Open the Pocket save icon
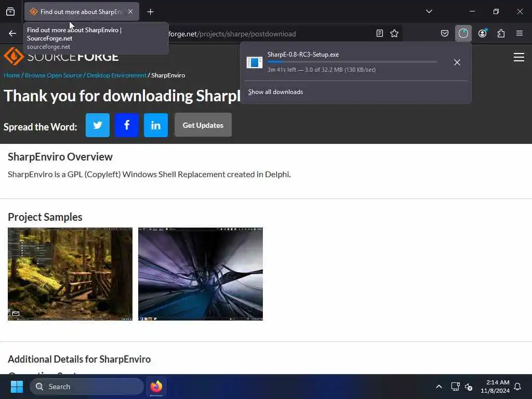Viewport: 532px width, 399px height. (445, 33)
